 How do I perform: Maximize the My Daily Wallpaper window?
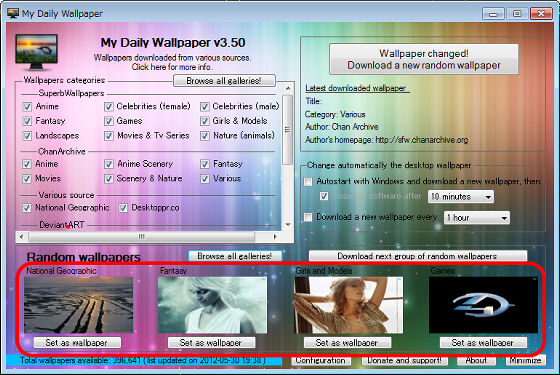tap(517, 14)
